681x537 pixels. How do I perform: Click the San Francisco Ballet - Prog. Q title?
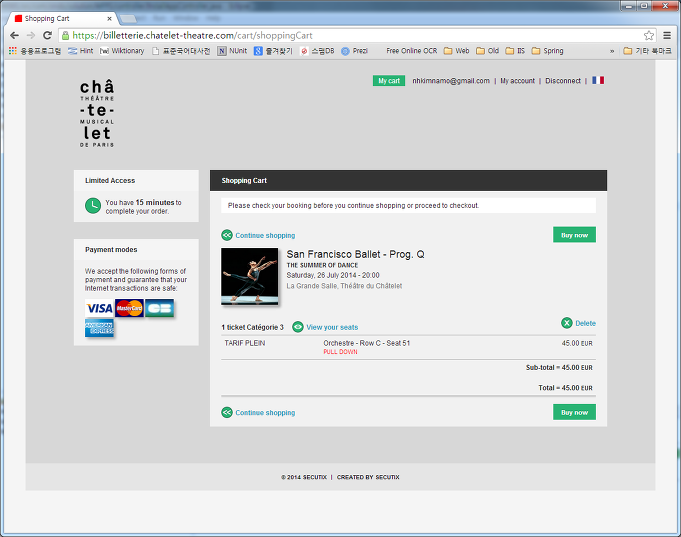[x=355, y=254]
